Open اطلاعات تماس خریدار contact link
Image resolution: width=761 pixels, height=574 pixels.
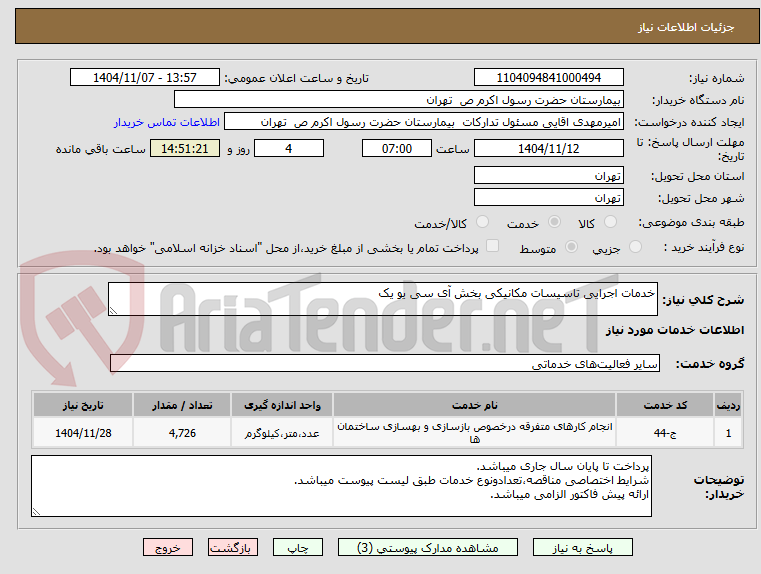click(167, 122)
